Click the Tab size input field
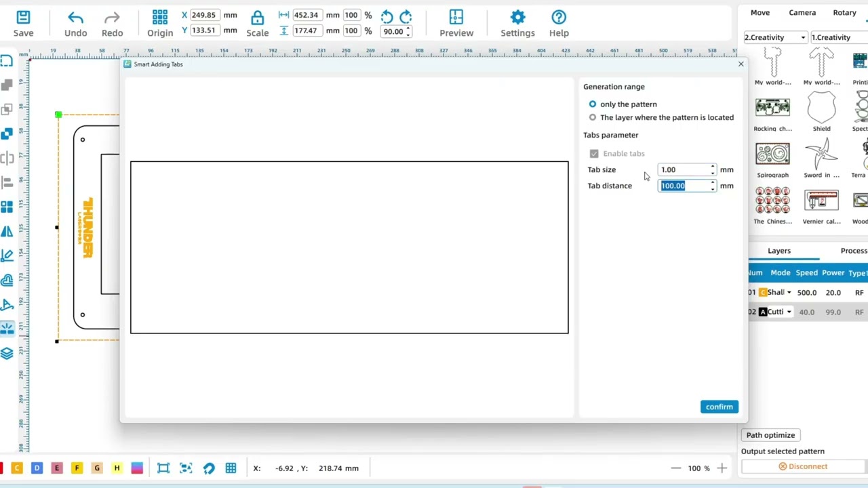Screen dimensions: 868x488 coord(684,170)
